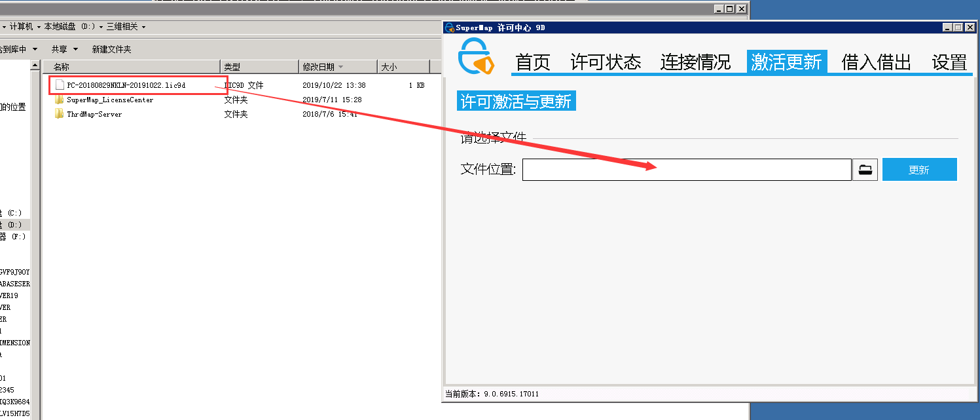Minimize the SuperMap 许可中心 window
Image resolution: width=980 pixels, height=420 pixels.
[948, 28]
